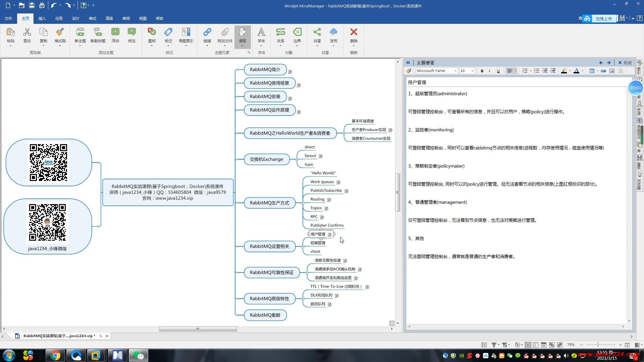Open the font color dropdown arrow
The image size is (644, 362).
coord(582,71)
